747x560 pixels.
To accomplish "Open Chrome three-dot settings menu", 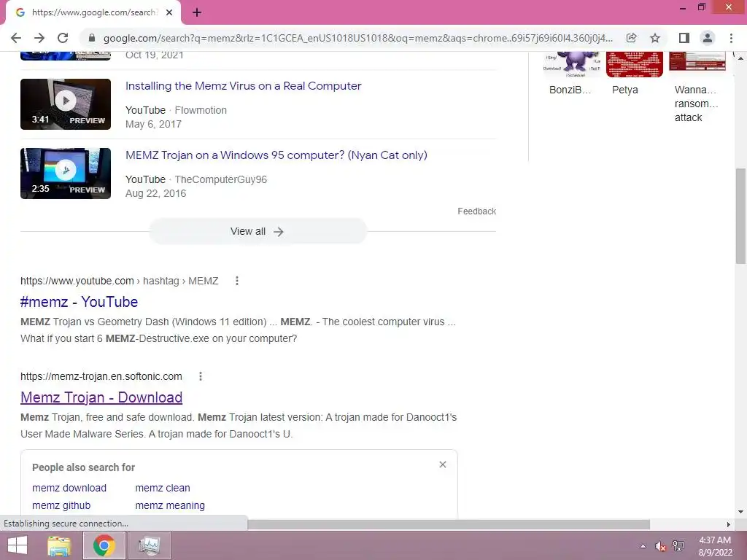I will click(x=731, y=38).
